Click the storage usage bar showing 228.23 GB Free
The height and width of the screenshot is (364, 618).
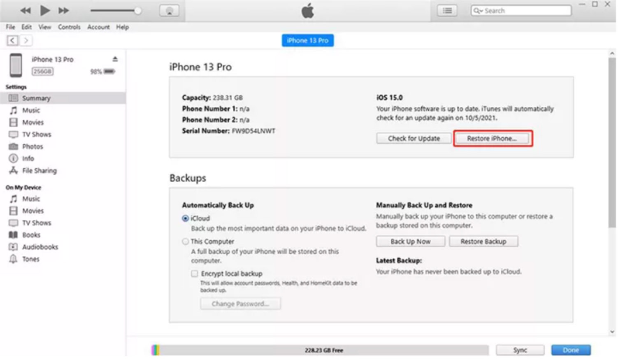pos(320,350)
